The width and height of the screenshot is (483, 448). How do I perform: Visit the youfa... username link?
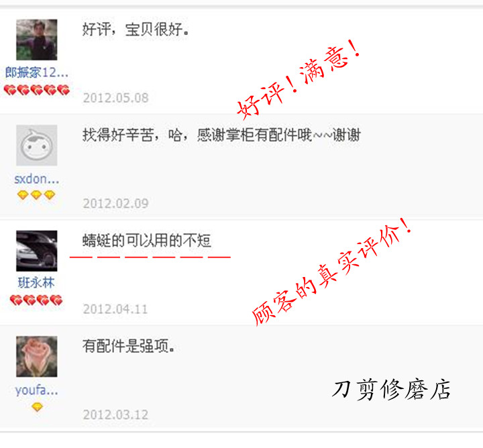(x=37, y=390)
